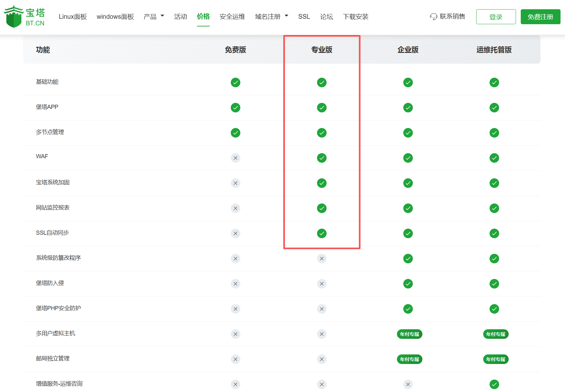Click the green check for WAF under 企业版
The height and width of the screenshot is (392, 565).
click(x=408, y=158)
